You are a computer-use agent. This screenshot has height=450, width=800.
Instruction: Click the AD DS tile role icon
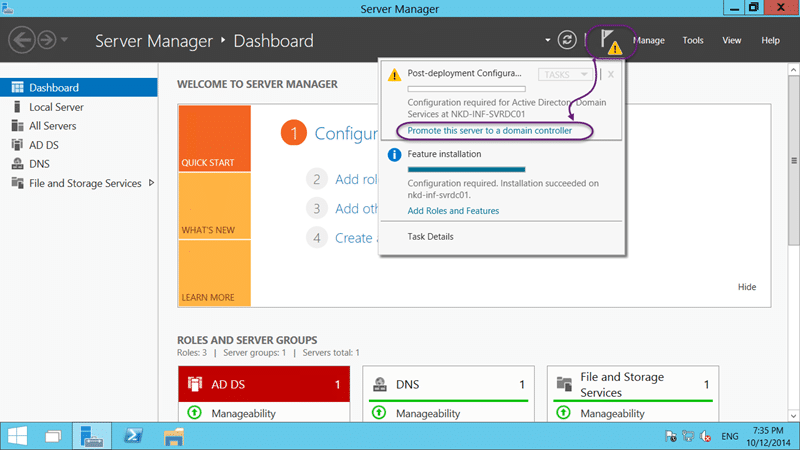195,384
